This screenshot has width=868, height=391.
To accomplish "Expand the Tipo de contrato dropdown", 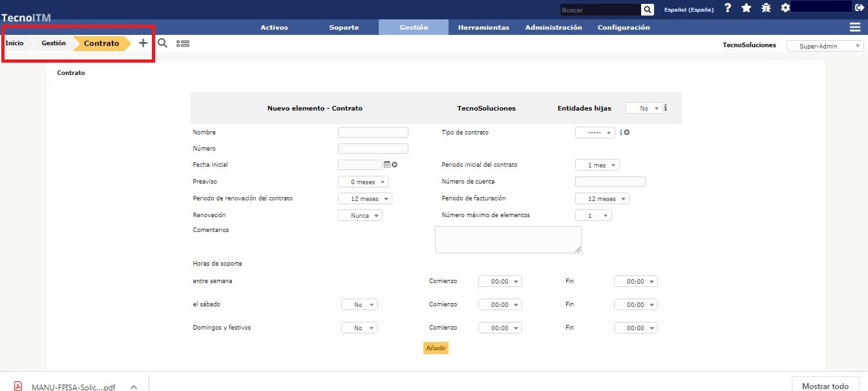I will click(595, 132).
